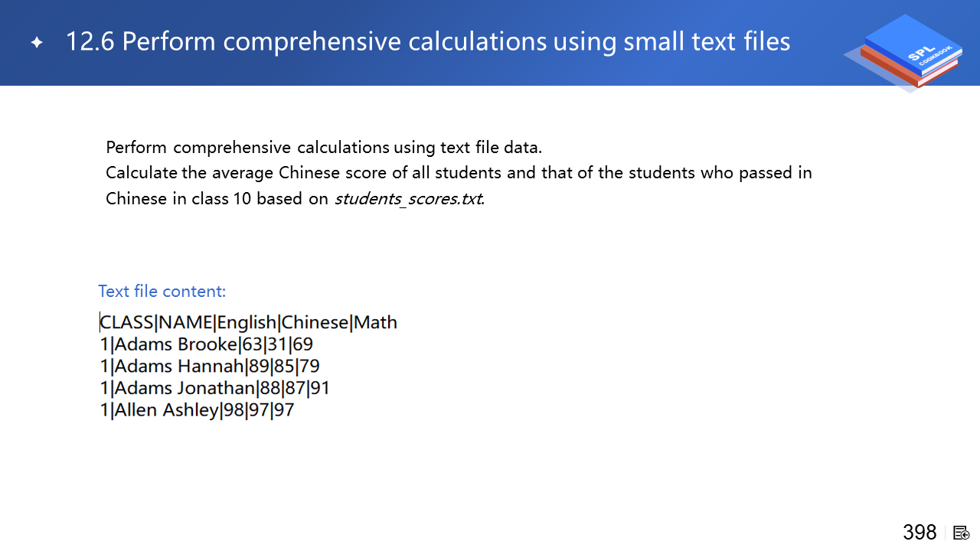Click the students_scores.txt file name
The height and width of the screenshot is (551, 980).
point(409,199)
